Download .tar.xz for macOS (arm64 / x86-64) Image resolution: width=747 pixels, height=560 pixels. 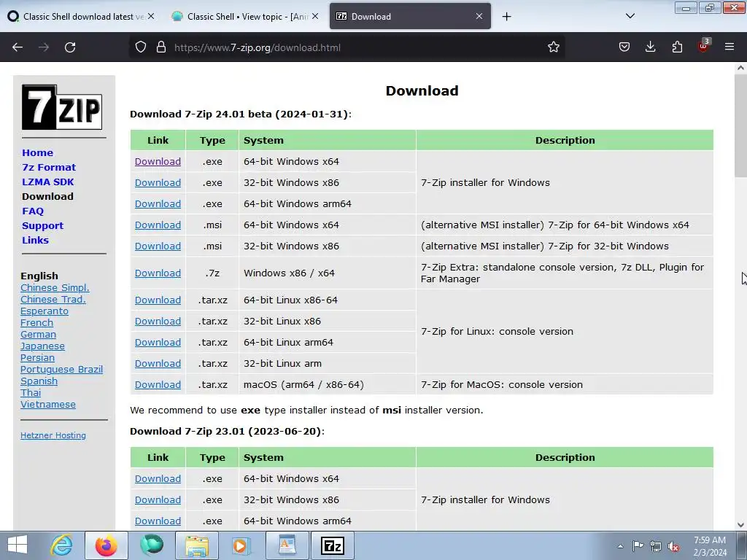(158, 385)
